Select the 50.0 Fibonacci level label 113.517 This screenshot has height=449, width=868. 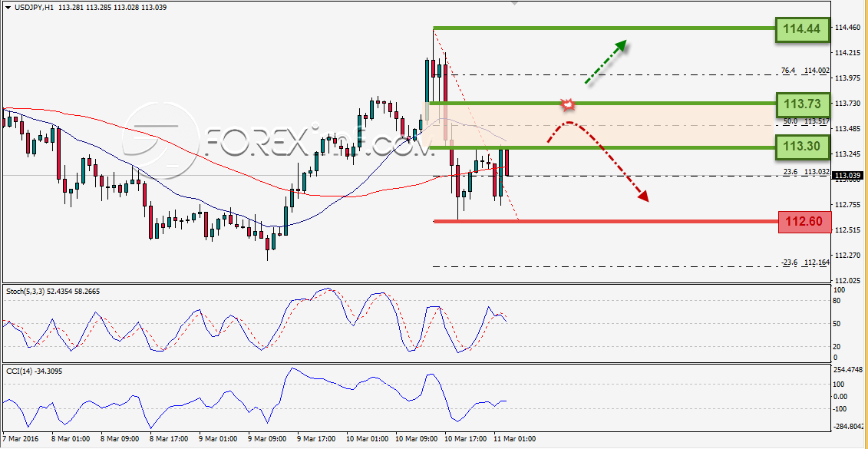click(x=804, y=121)
